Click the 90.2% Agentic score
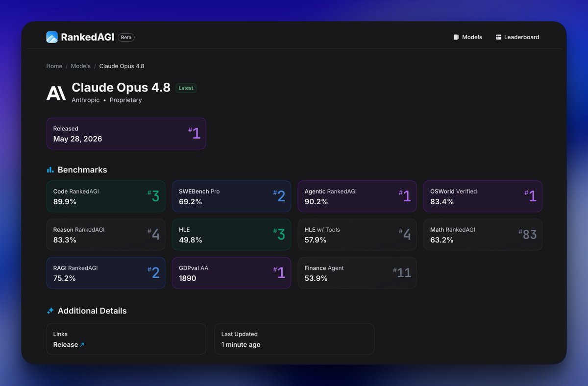588x386 pixels. (x=316, y=202)
